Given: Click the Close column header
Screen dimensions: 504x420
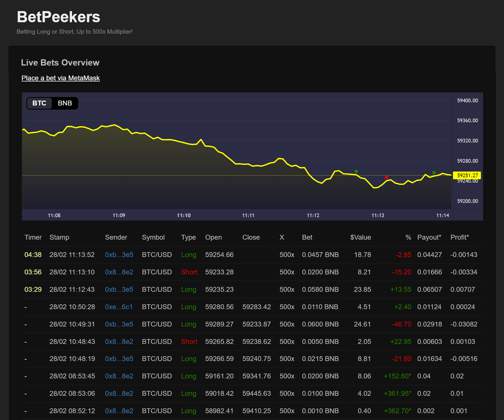Looking at the screenshot, I should click(x=251, y=237).
